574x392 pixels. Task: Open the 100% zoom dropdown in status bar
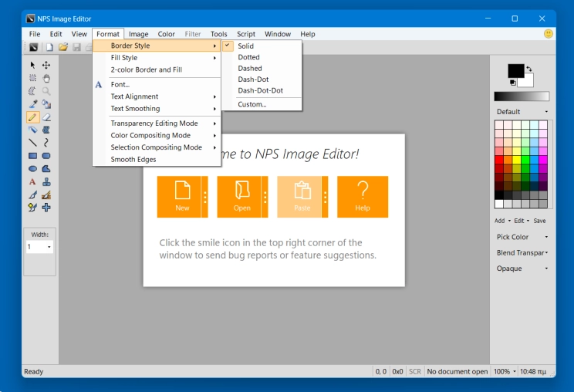point(505,371)
